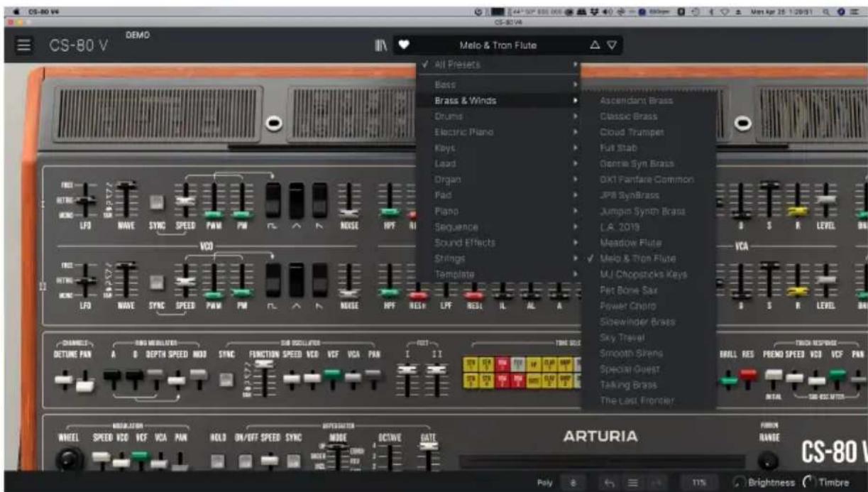This screenshot has width=868, height=492.
Task: Click the Melo & Tron Flute preset name field
Action: (498, 45)
